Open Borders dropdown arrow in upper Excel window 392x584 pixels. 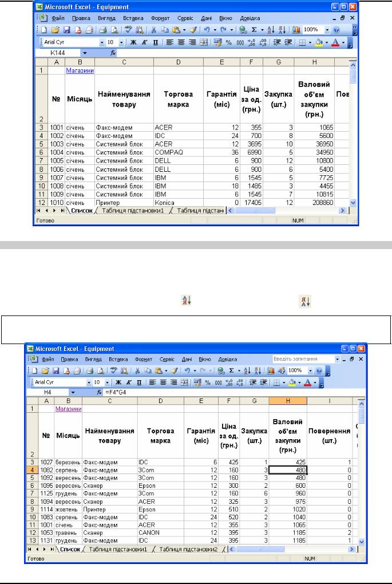tap(310, 42)
